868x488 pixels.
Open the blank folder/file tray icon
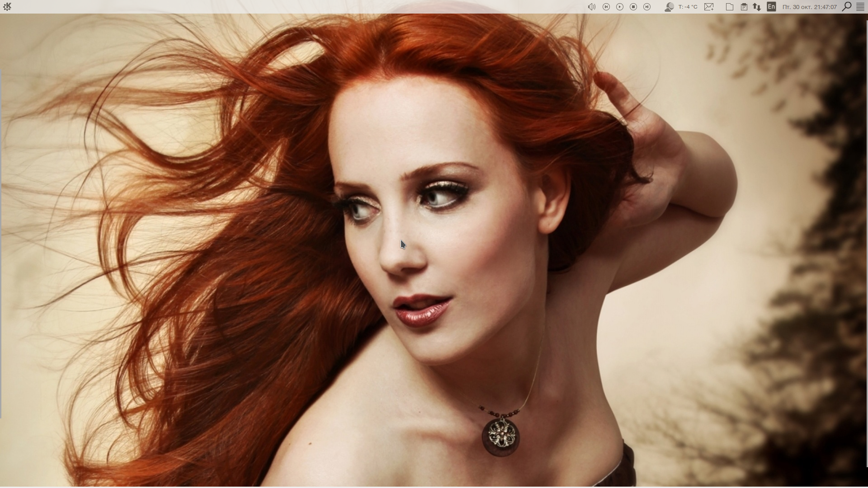(x=730, y=7)
